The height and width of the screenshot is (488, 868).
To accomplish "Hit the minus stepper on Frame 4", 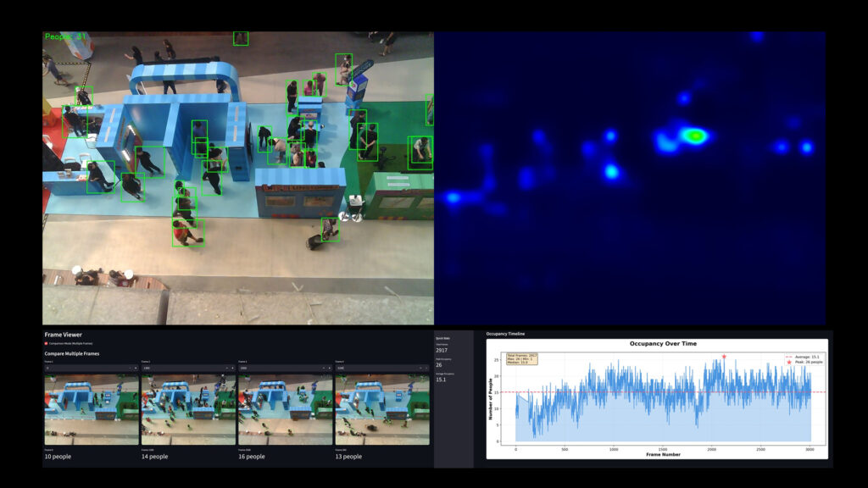I will coord(420,369).
